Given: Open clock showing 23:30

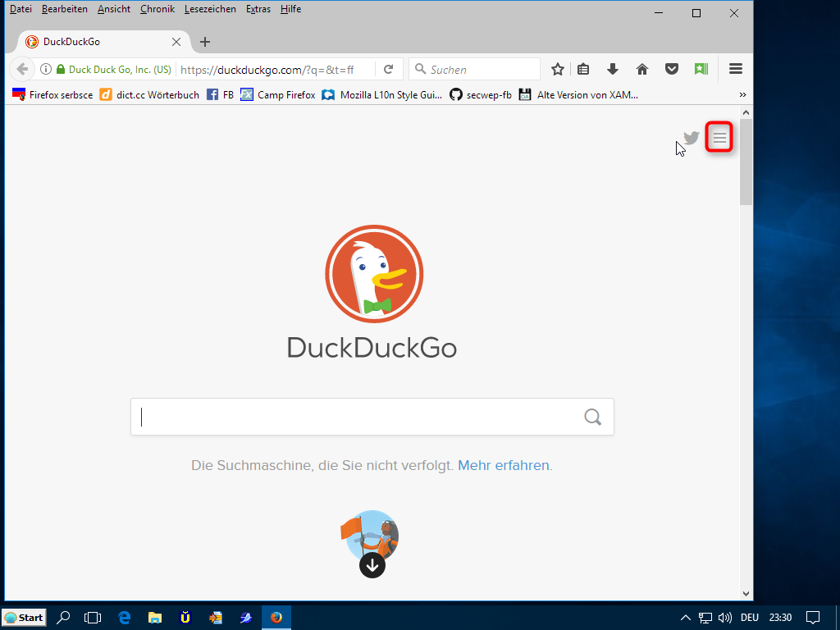Looking at the screenshot, I should [x=780, y=618].
